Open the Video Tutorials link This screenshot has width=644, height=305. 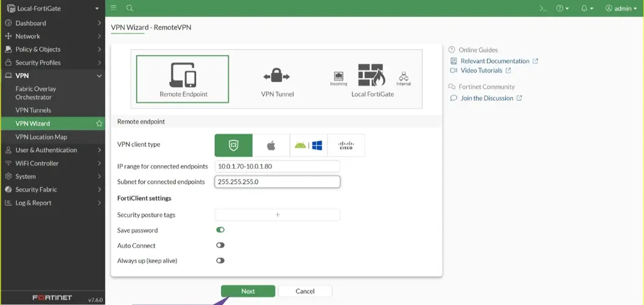[481, 70]
